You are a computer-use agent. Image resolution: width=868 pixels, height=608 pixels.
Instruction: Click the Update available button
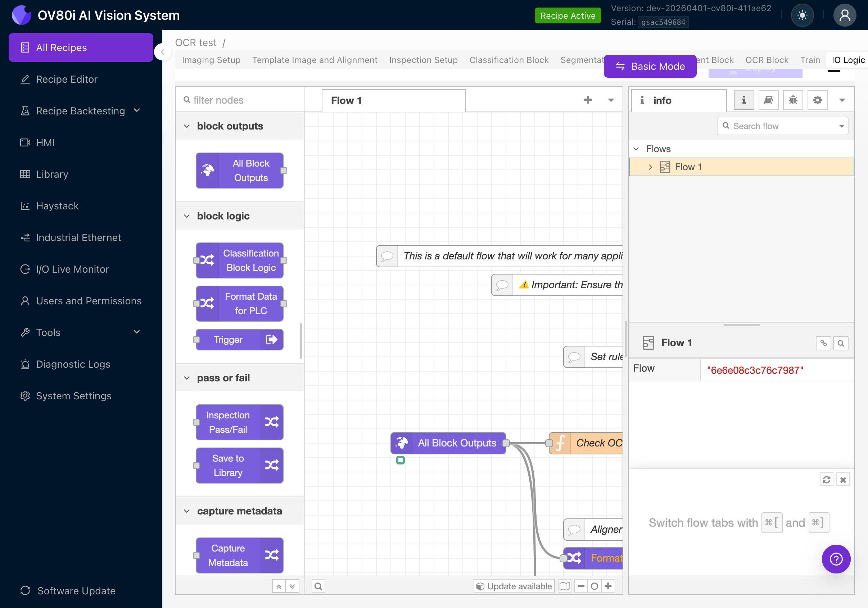click(514, 586)
